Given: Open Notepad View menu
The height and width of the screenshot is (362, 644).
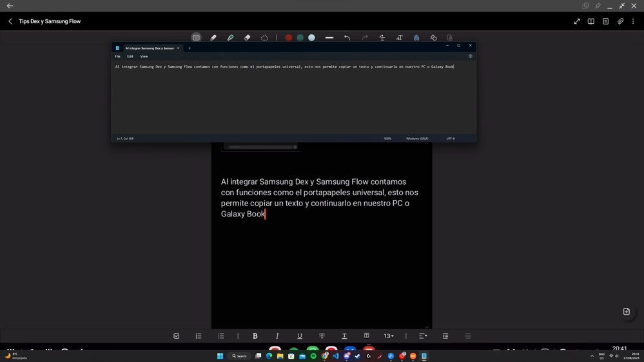Looking at the screenshot, I should (144, 56).
